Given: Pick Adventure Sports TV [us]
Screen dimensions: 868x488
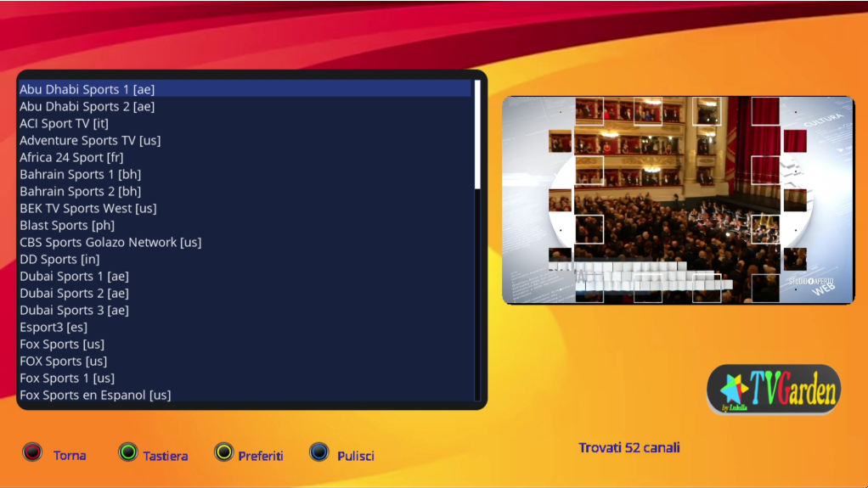Looking at the screenshot, I should point(245,141).
